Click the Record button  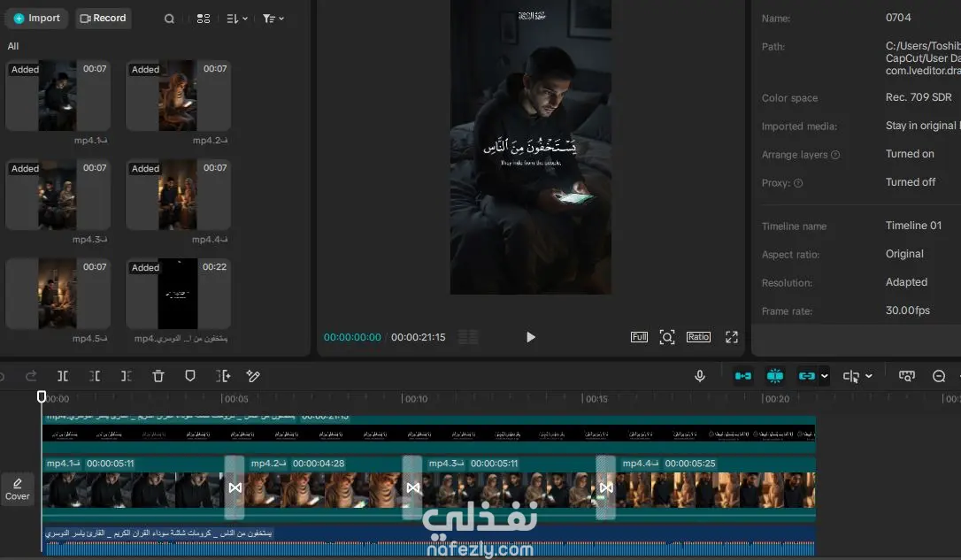(x=103, y=19)
